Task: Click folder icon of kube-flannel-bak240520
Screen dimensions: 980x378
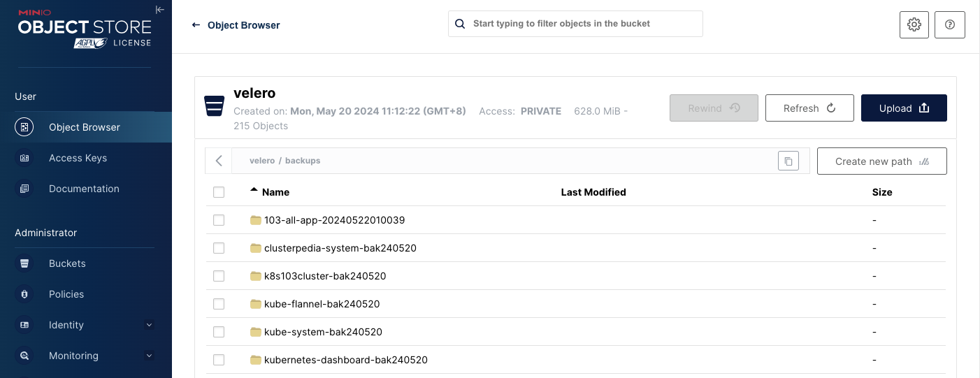Action: (255, 304)
